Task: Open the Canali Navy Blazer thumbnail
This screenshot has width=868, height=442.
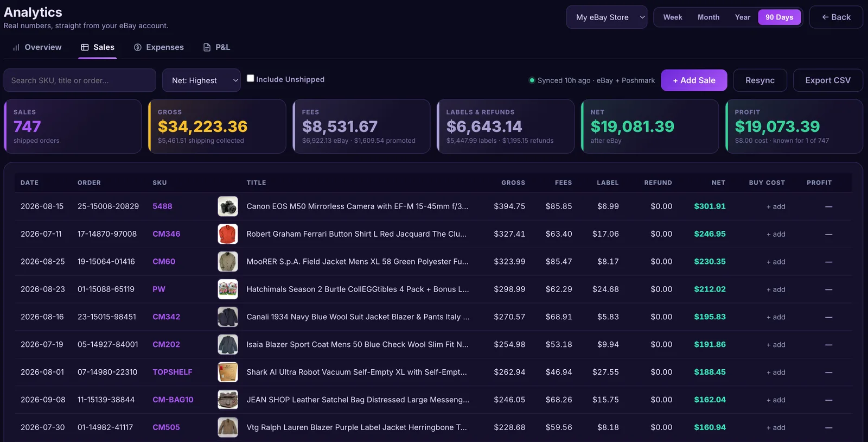Action: (x=228, y=317)
